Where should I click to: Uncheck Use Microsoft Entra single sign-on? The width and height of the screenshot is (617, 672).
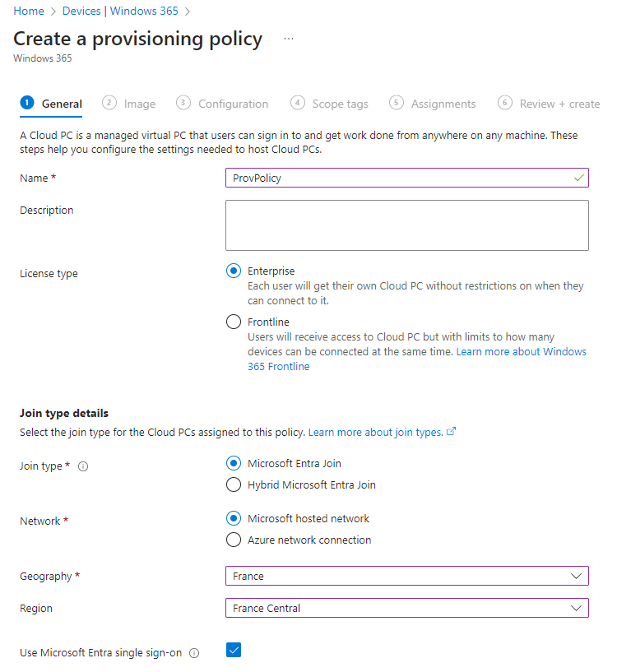click(234, 651)
